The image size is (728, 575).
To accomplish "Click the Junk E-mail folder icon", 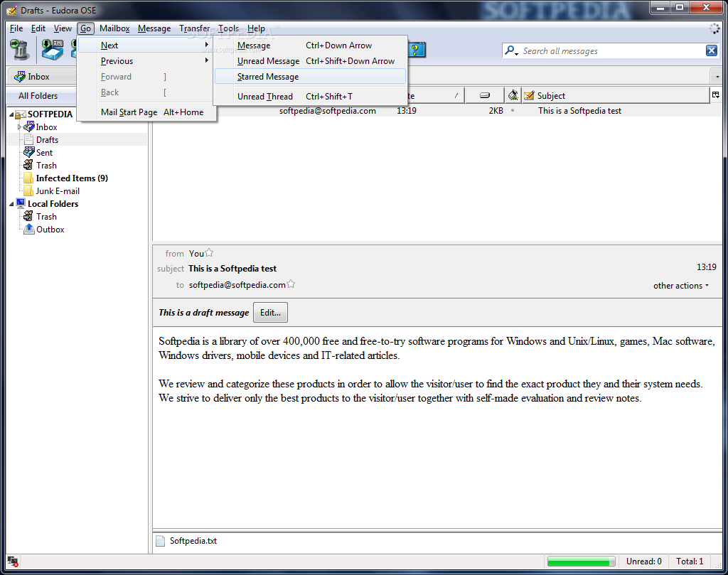I will 28,190.
